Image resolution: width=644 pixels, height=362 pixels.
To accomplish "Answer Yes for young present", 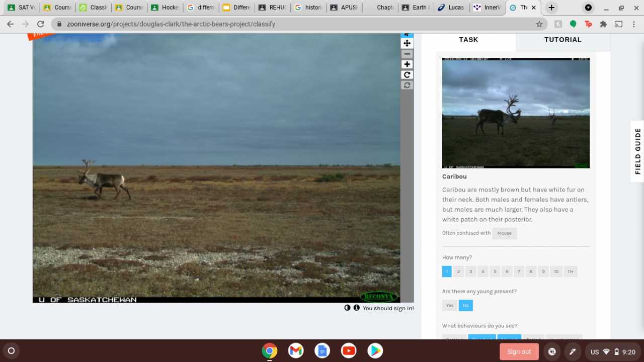I will [x=450, y=305].
